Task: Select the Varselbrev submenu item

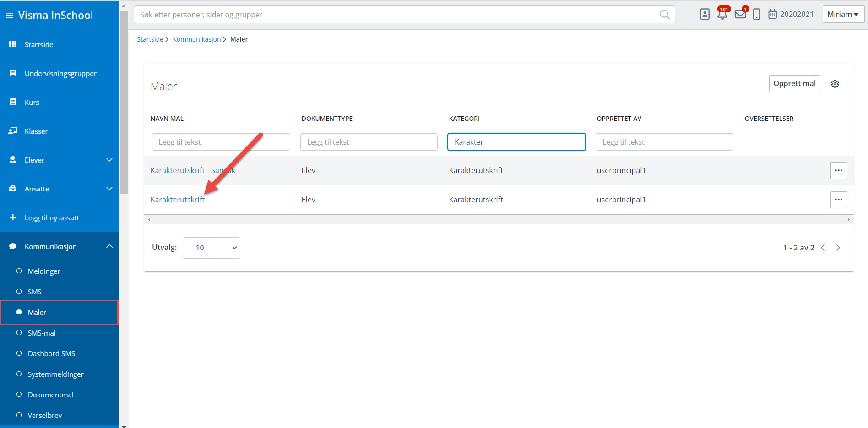Action: (45, 415)
